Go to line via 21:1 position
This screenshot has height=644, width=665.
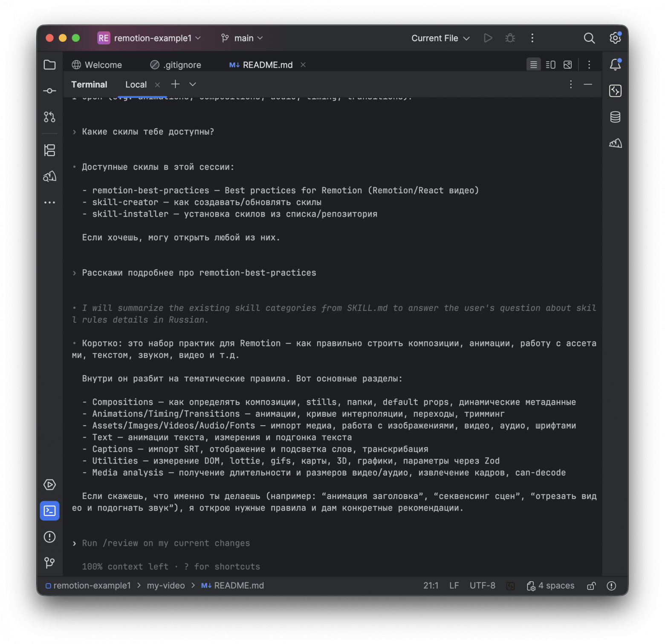coord(431,586)
